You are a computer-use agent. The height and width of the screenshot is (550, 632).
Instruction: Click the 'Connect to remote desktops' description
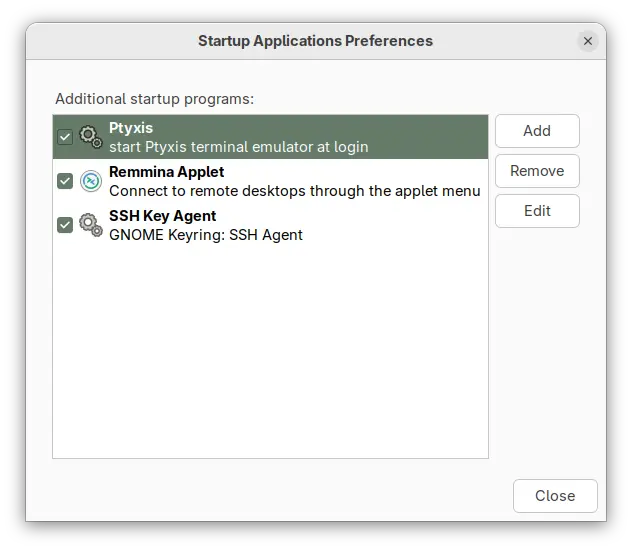click(294, 191)
